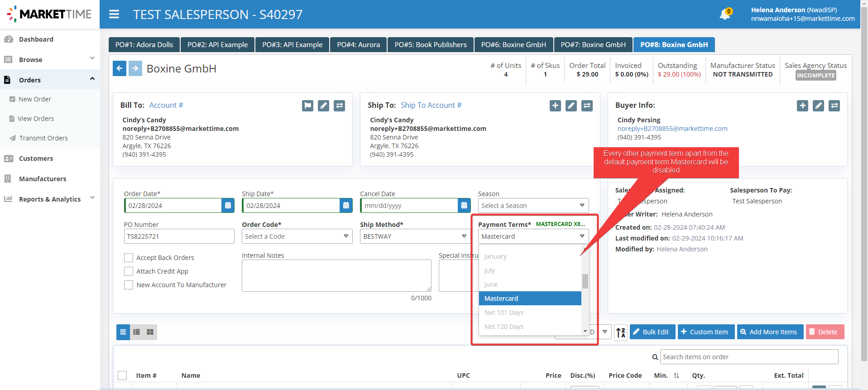Toggle select-all items checkbox in table header
The width and height of the screenshot is (868, 390).
tap(122, 376)
